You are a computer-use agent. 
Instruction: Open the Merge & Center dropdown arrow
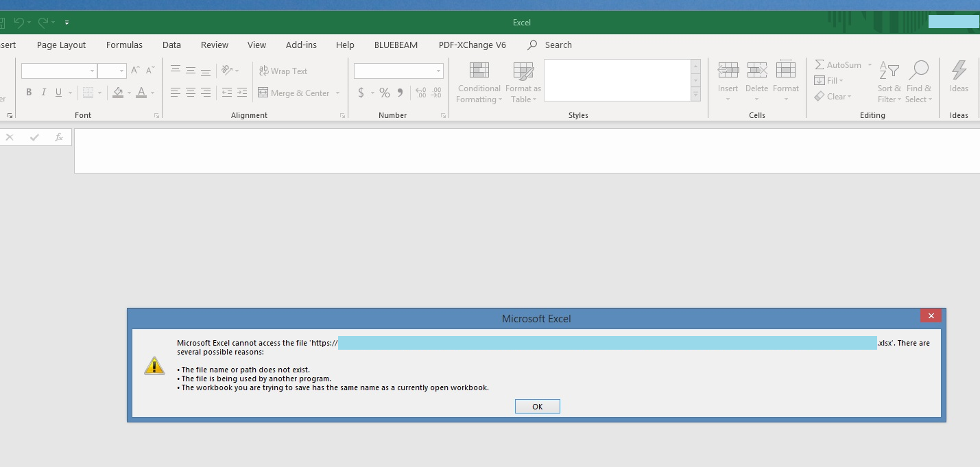[x=337, y=93]
